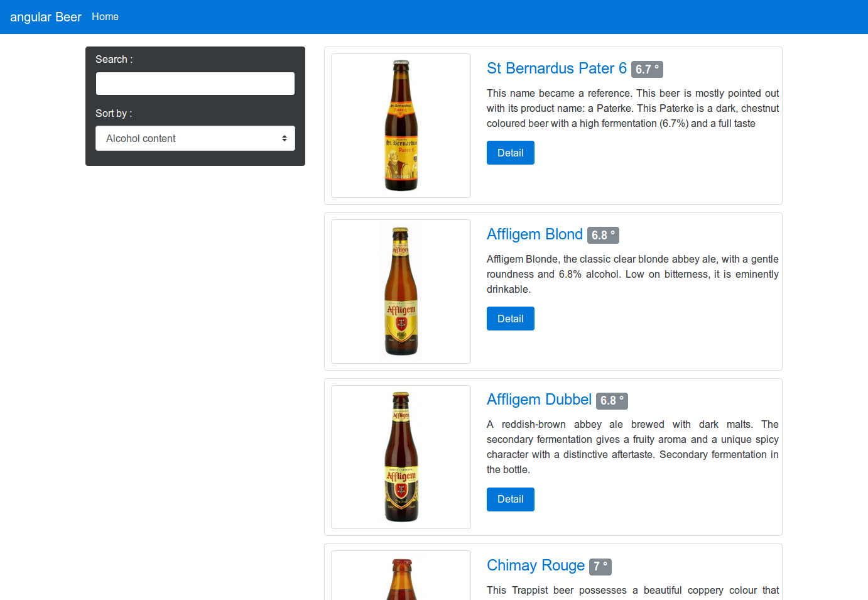Click the Chimay Rouge bottle image
The image size is (868, 600).
401,575
